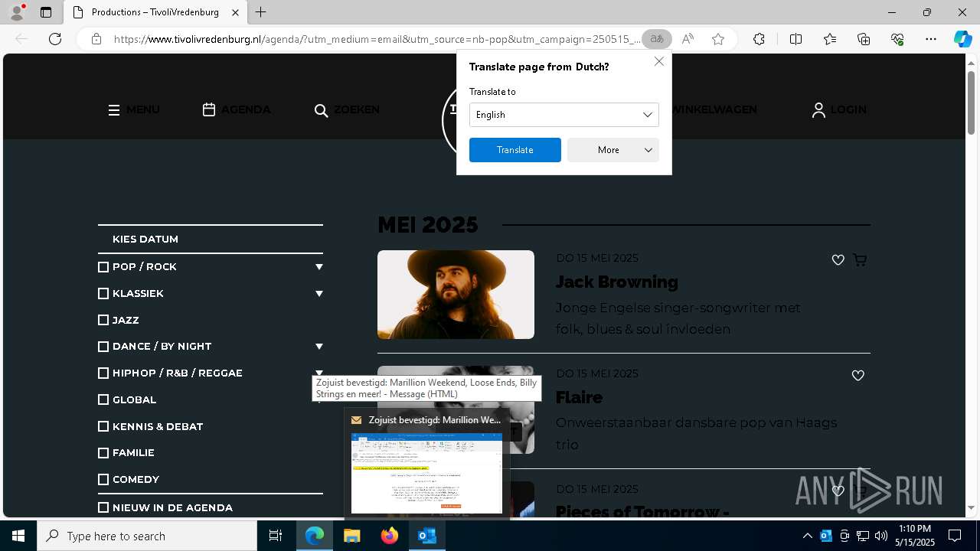Open the MENU navigation item
This screenshot has height=551, width=980.
click(x=134, y=110)
